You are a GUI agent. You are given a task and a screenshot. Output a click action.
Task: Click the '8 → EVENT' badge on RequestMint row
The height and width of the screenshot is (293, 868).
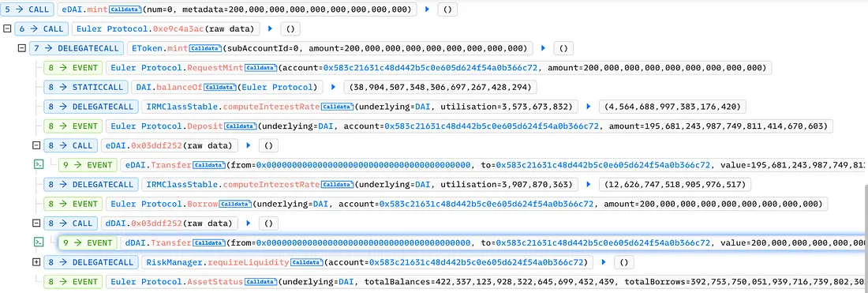74,68
